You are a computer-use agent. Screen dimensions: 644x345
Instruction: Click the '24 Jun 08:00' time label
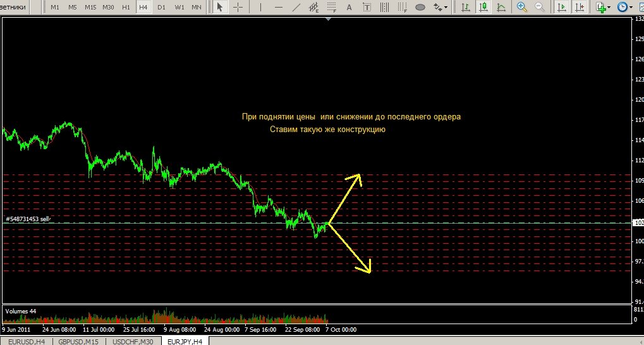[x=59, y=329]
